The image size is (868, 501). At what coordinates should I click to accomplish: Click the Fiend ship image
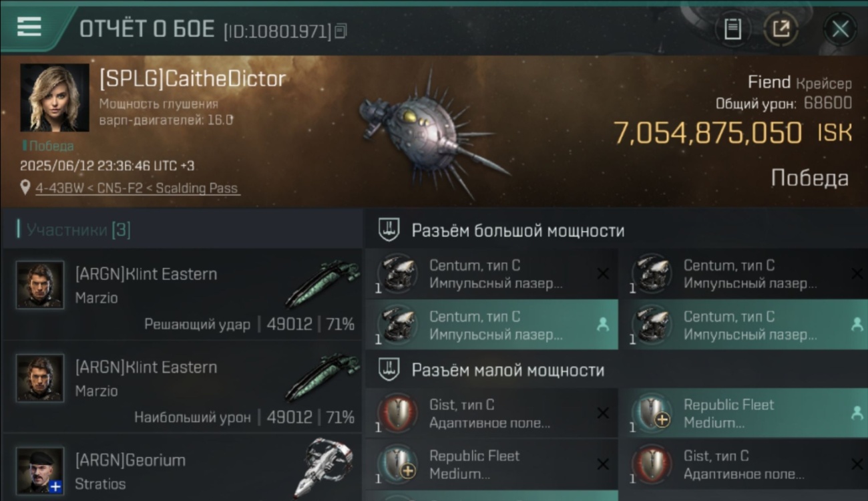(434, 132)
